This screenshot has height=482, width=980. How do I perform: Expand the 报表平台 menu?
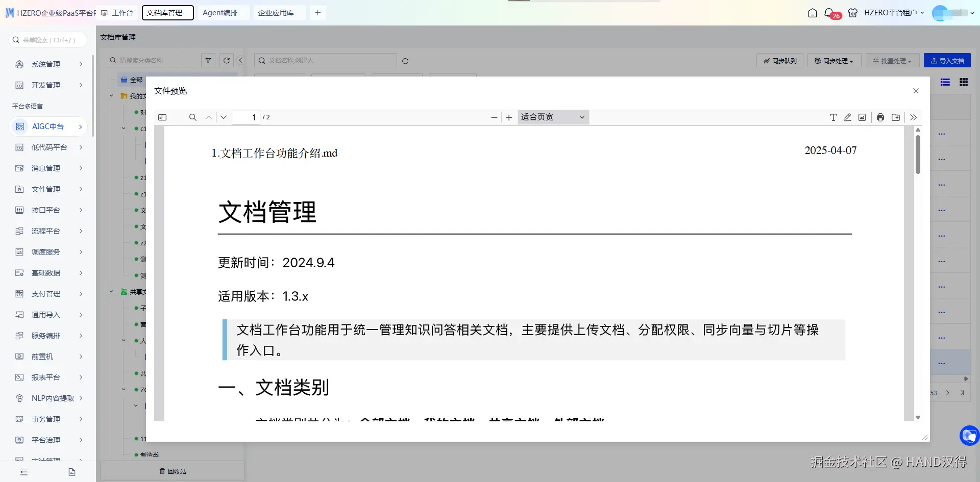coord(48,377)
